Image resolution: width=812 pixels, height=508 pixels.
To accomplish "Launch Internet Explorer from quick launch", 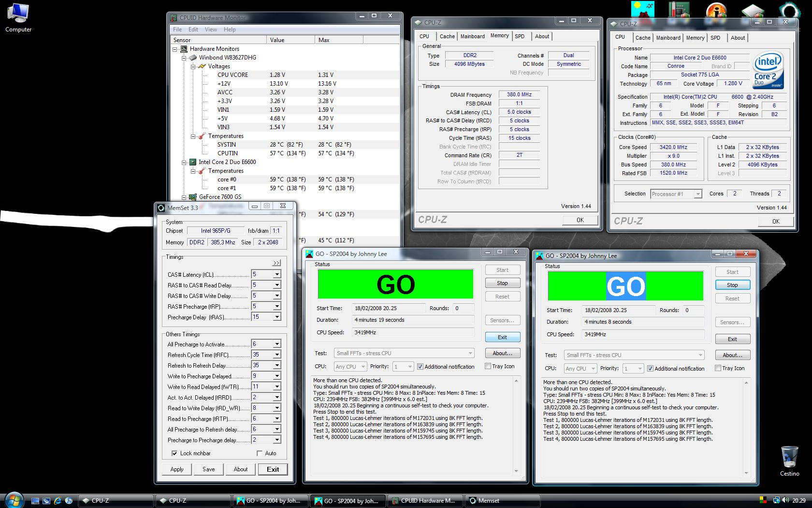I will [58, 501].
